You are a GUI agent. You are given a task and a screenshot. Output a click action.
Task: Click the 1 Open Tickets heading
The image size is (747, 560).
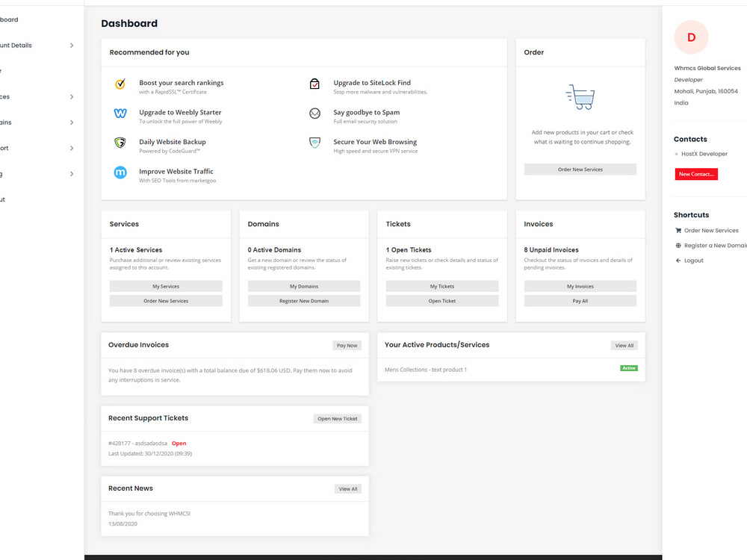point(409,250)
